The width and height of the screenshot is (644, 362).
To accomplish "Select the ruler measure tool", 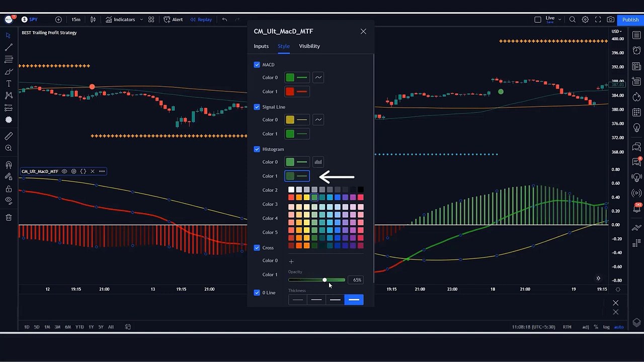I will (9, 136).
